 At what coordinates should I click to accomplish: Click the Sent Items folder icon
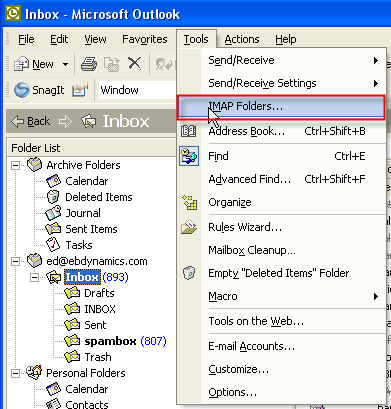[x=53, y=229]
